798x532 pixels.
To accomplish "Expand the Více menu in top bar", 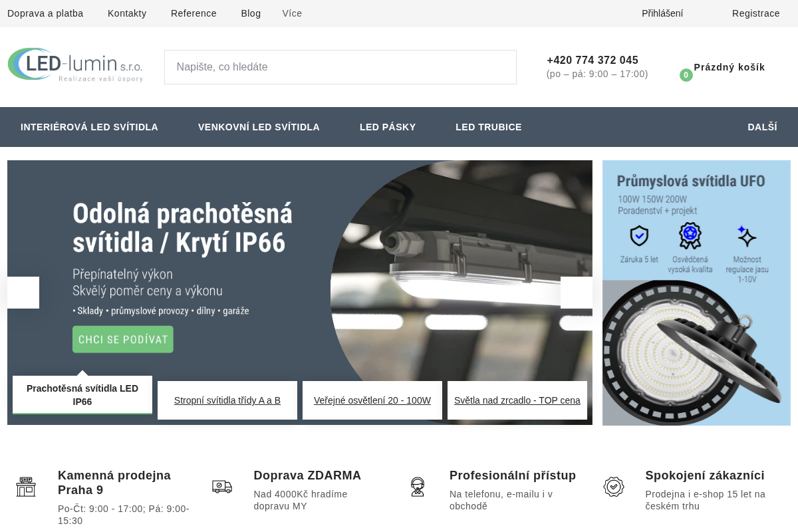I will tap(292, 13).
